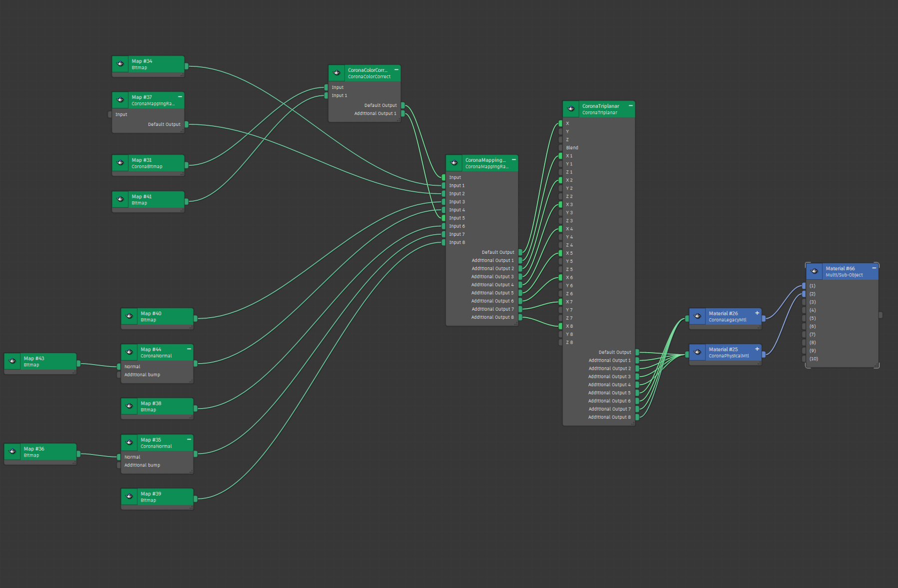Click the teapot preview icon on Map #31
Image resolution: width=898 pixels, height=588 pixels.
120,163
